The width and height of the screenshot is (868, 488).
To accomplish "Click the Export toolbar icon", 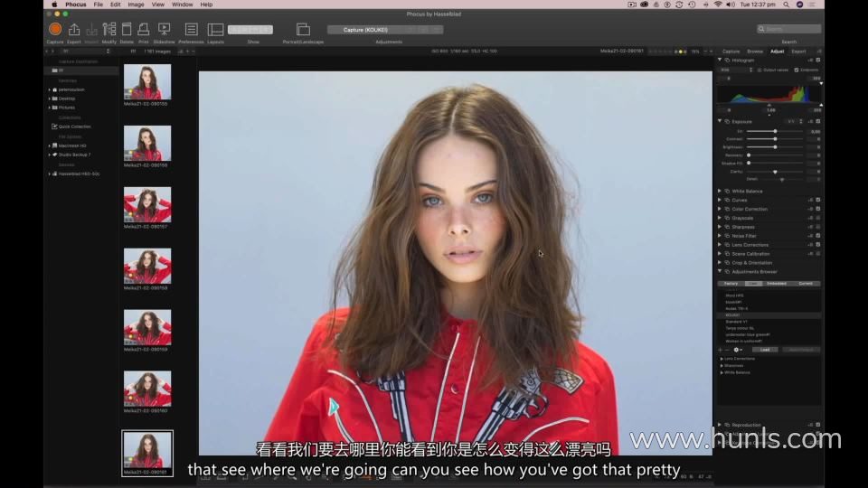I will coord(73,29).
